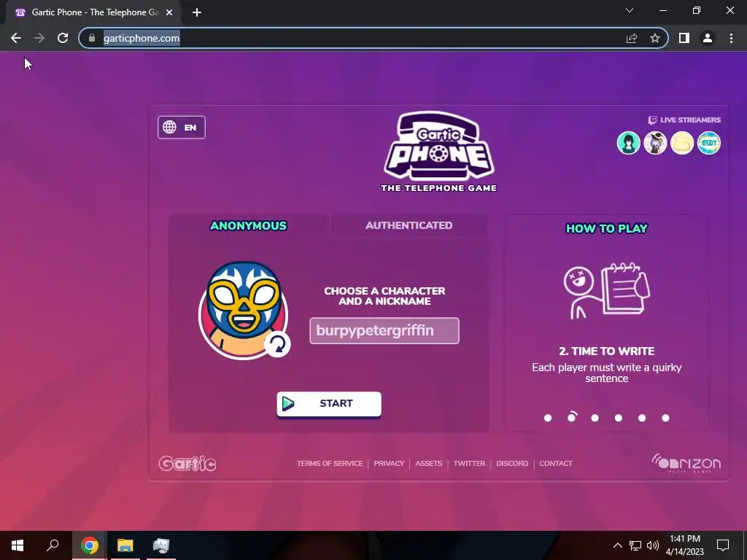Select the Gartic Phone browser tab
Screen dimensions: 747x560
pyautogui.click(x=93, y=13)
